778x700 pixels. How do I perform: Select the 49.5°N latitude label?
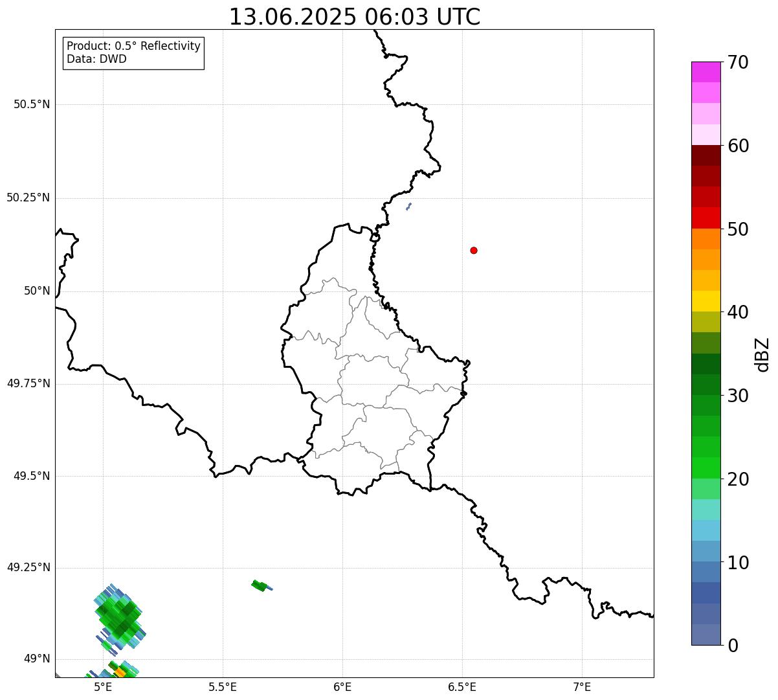(32, 476)
